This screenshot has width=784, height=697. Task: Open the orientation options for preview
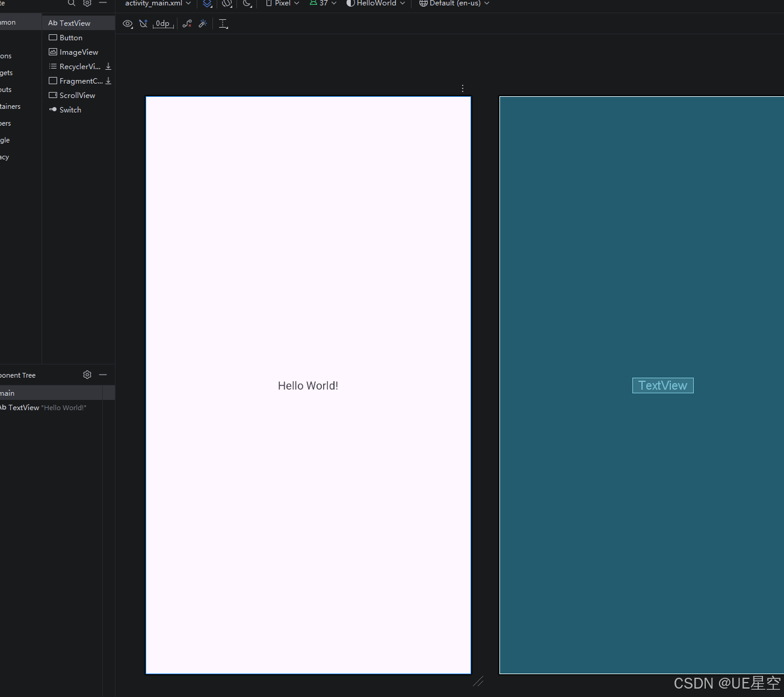(227, 4)
